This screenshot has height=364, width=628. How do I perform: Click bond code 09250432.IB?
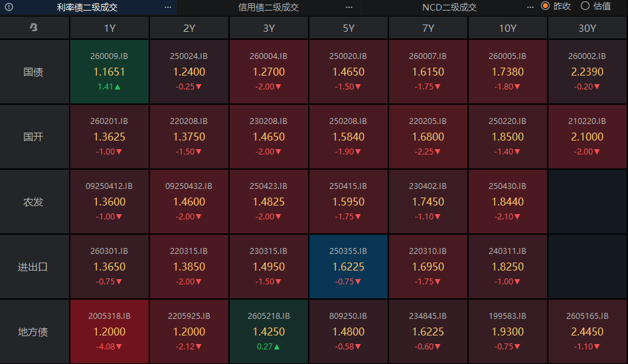click(189, 186)
